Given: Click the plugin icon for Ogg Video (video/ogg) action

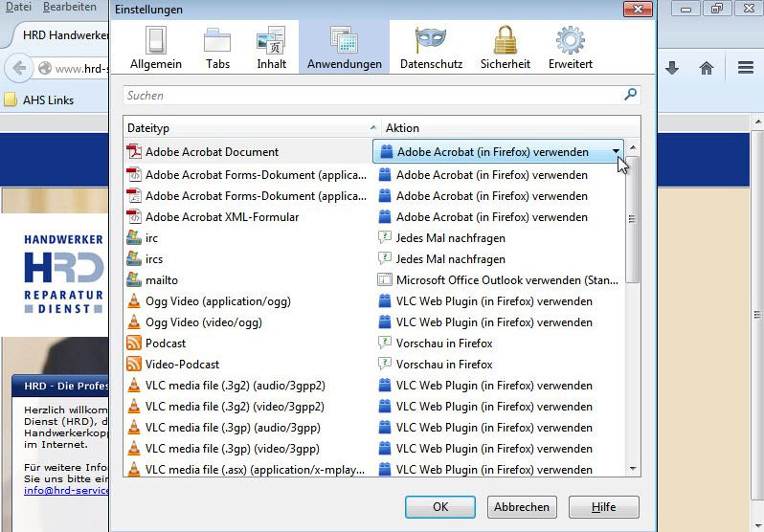Looking at the screenshot, I should pyautogui.click(x=385, y=322).
